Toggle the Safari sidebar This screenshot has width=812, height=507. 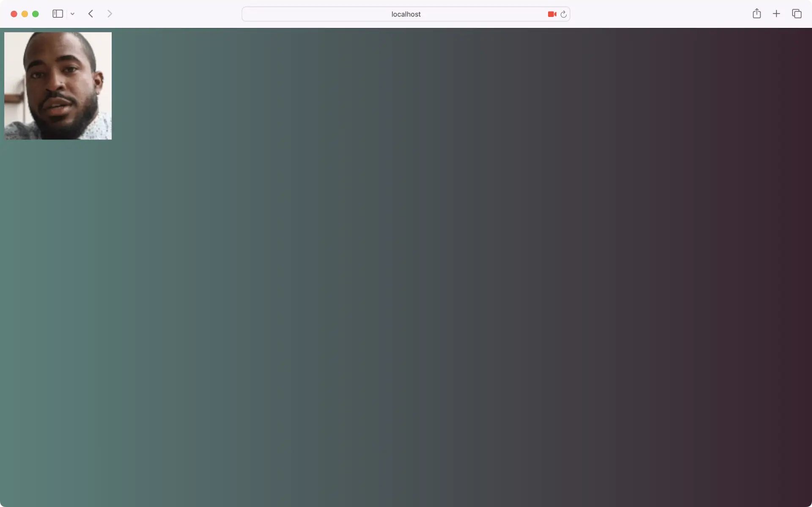pos(58,14)
